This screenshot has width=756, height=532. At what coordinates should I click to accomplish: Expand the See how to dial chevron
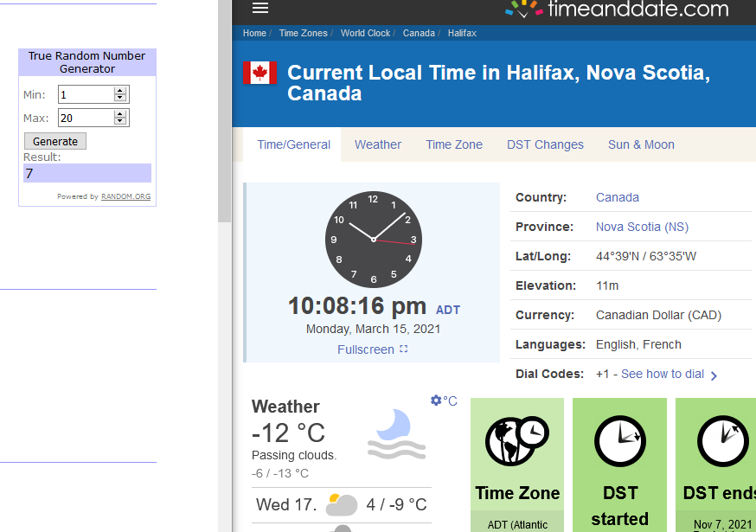tap(714, 375)
